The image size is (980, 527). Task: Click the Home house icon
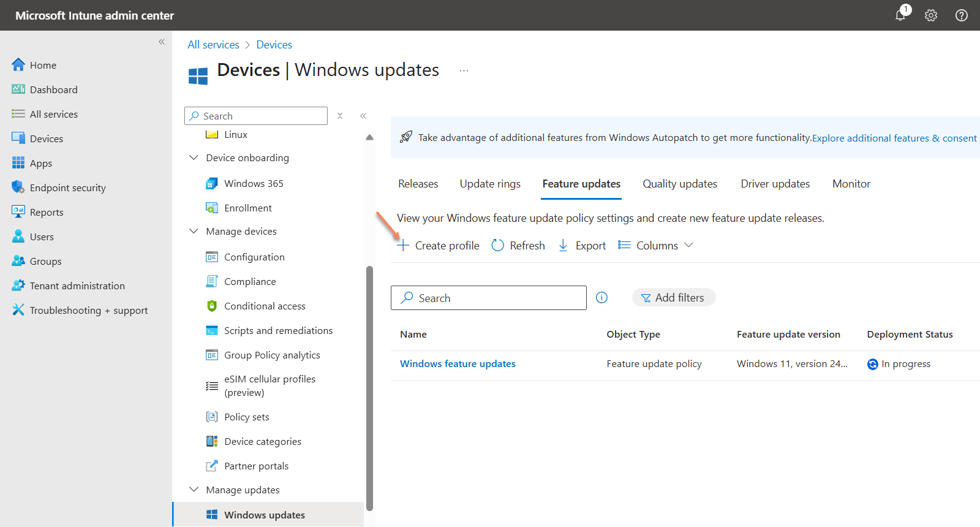point(18,65)
